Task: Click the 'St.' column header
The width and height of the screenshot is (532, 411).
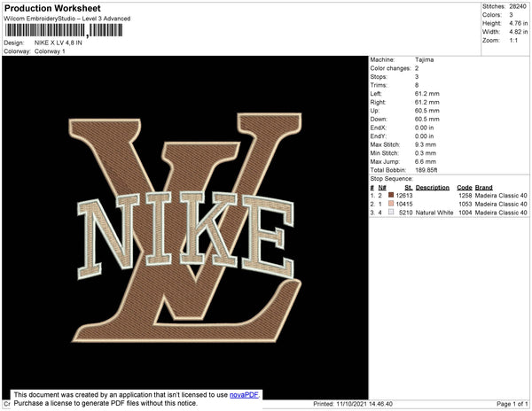Action: [409, 188]
